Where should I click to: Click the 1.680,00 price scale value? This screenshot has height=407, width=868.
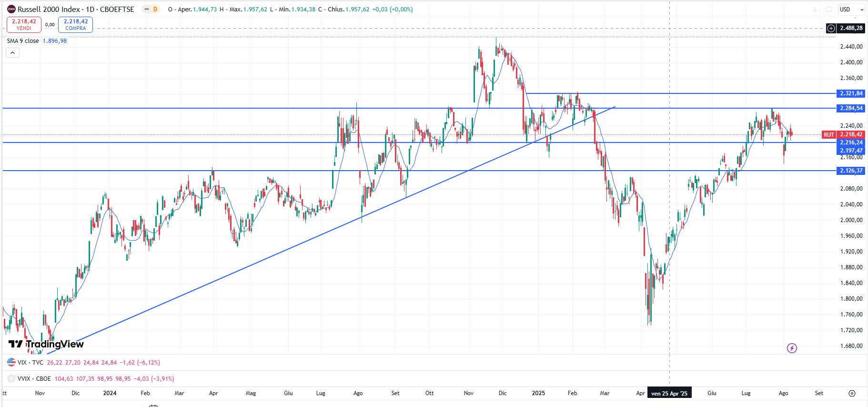coord(851,346)
